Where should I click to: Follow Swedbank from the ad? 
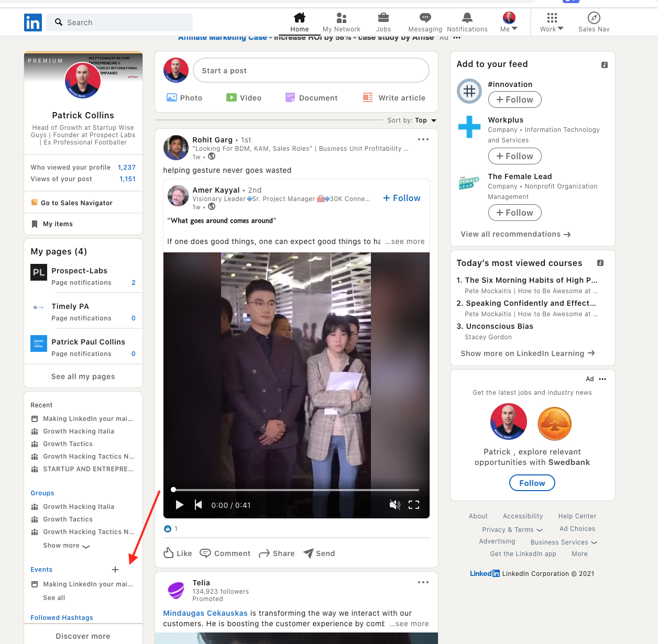point(532,483)
